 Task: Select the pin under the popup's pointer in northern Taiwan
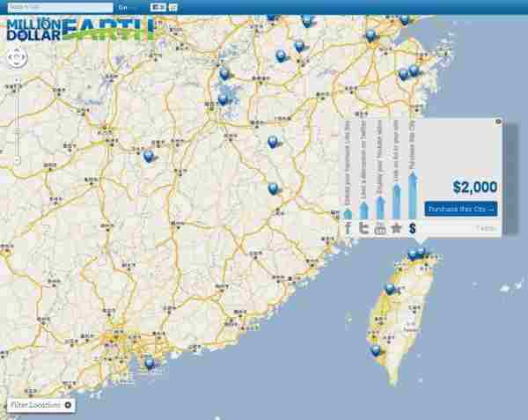421,252
